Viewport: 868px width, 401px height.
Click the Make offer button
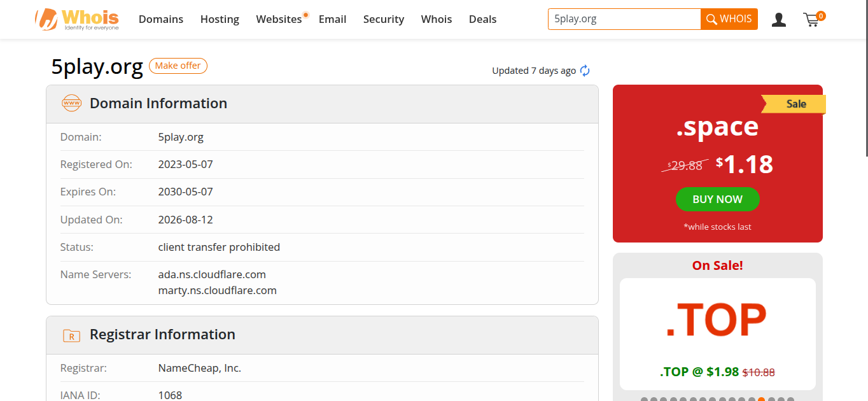[x=178, y=66]
